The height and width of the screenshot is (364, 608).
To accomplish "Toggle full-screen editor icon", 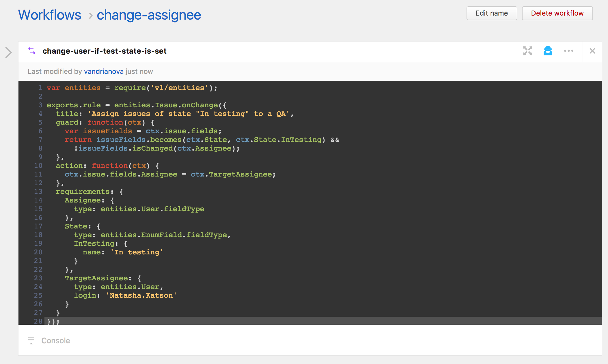I will (x=527, y=51).
